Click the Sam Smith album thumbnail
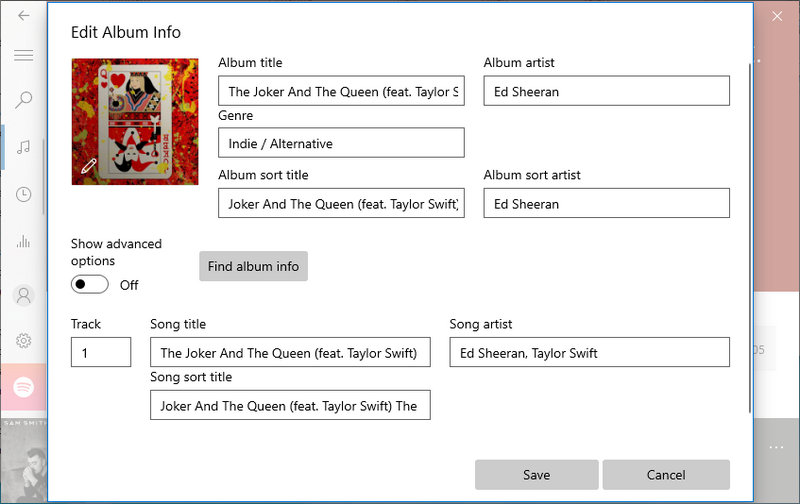800x504 pixels. [x=24, y=461]
